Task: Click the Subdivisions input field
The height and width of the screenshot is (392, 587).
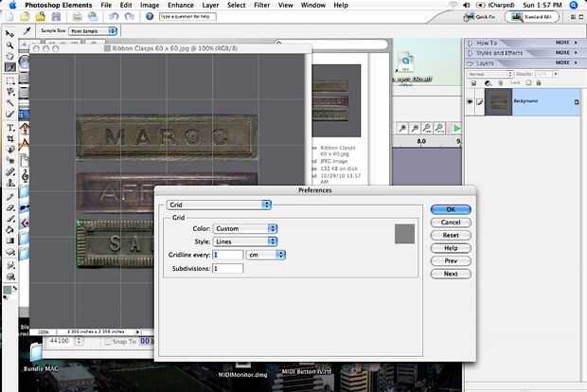Action: pyautogui.click(x=228, y=269)
